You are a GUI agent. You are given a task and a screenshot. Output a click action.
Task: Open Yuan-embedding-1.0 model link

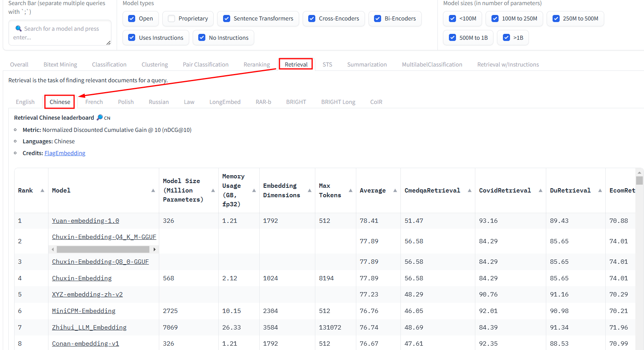[x=86, y=221]
